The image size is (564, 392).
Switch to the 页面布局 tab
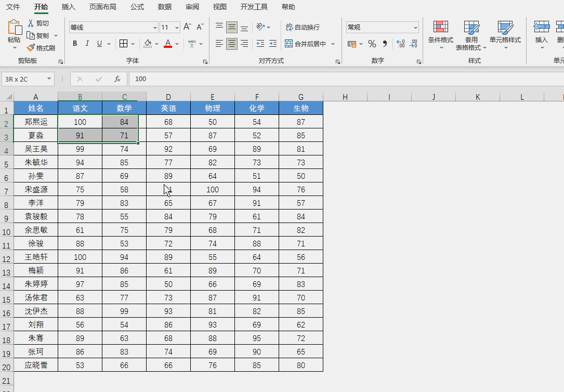(102, 7)
